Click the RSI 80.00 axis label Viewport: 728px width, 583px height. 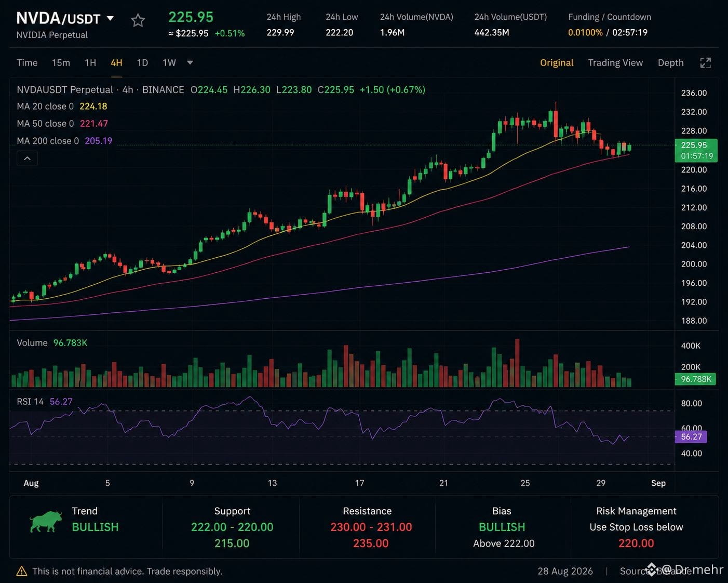tap(692, 403)
